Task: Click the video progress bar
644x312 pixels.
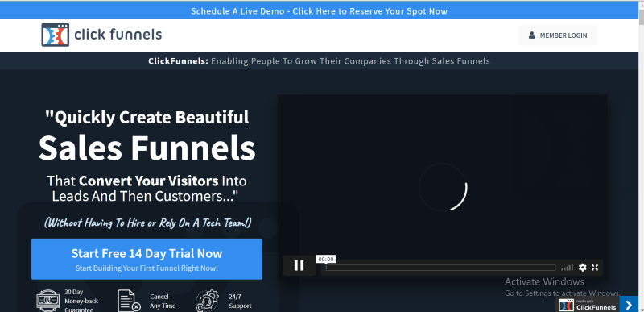Action: click(x=440, y=268)
